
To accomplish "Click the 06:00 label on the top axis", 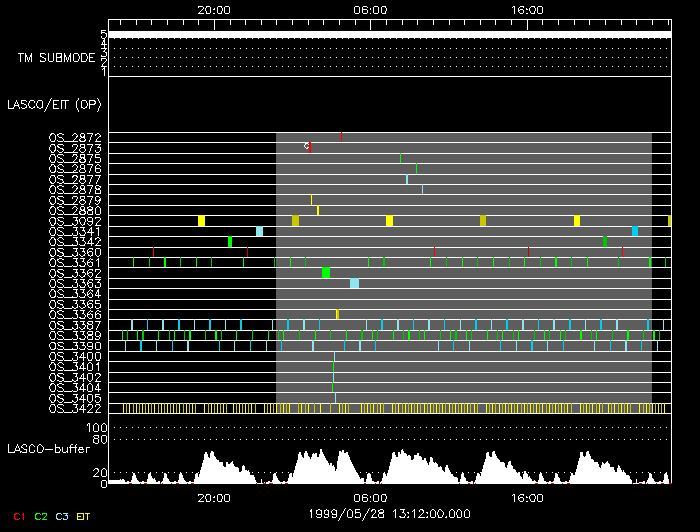I will coord(370,9).
